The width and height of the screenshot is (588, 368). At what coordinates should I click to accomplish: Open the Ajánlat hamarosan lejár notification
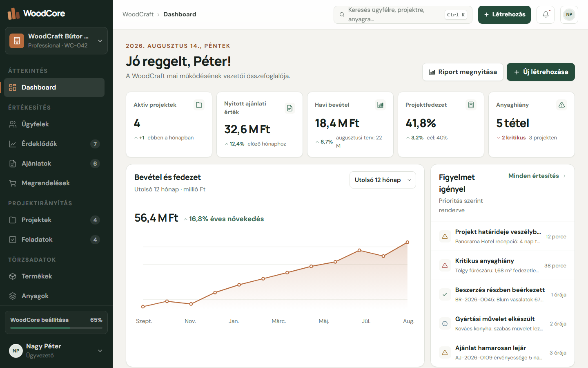(503, 352)
